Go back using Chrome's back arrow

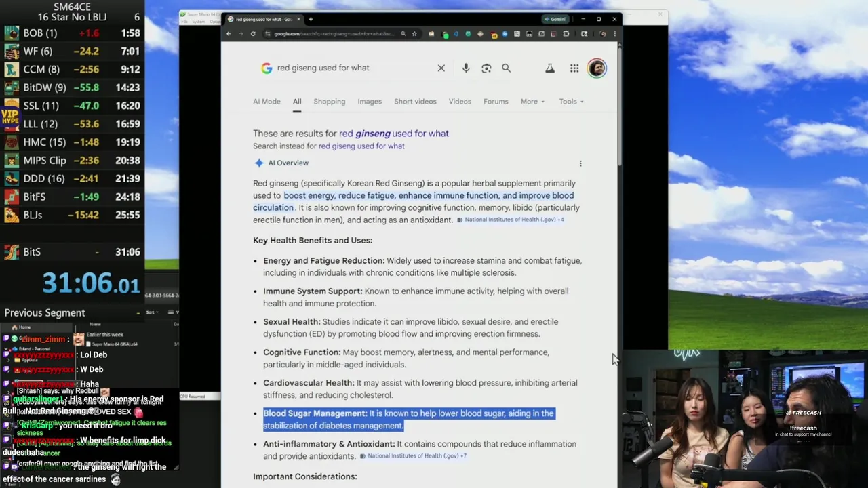pyautogui.click(x=229, y=34)
